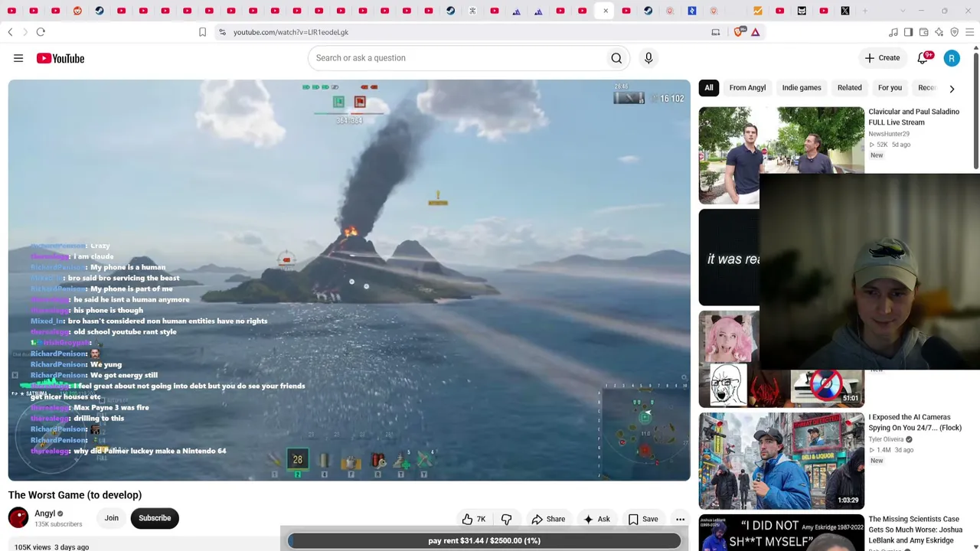Open the tab search dropdown arrow
Screen dimensions: 980x551
[903, 11]
